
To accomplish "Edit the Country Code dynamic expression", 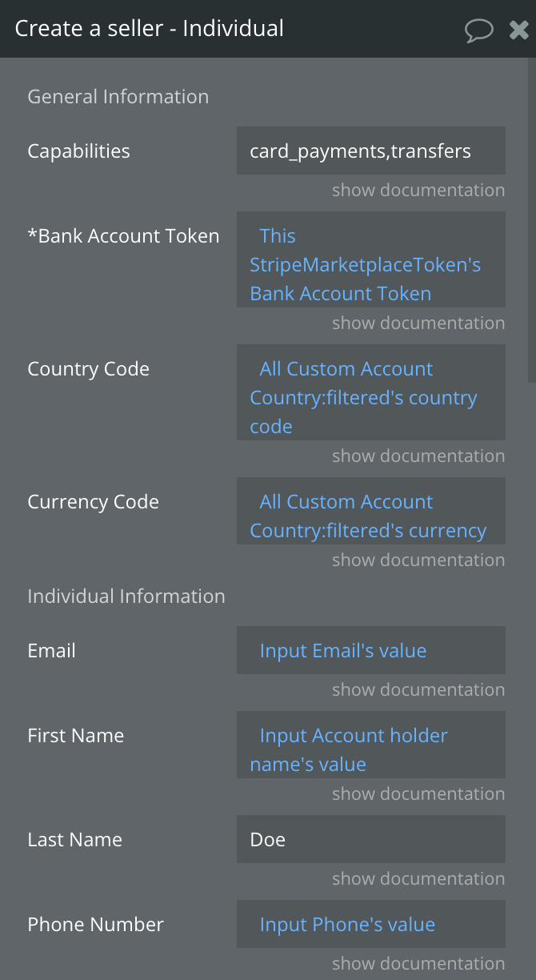I will 371,392.
